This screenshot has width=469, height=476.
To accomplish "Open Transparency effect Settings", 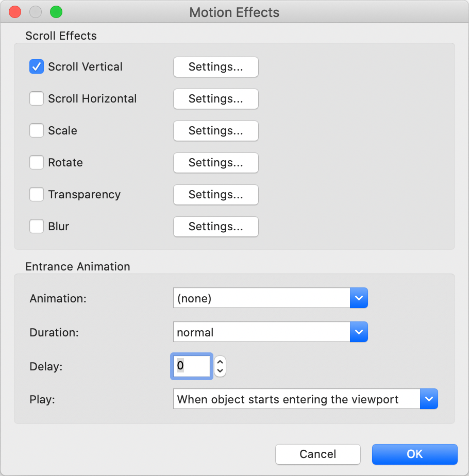I will click(215, 195).
